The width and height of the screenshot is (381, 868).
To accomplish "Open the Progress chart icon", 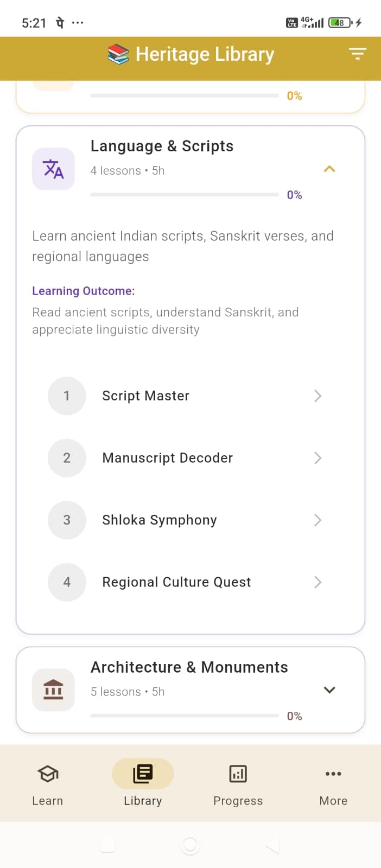I will (238, 774).
